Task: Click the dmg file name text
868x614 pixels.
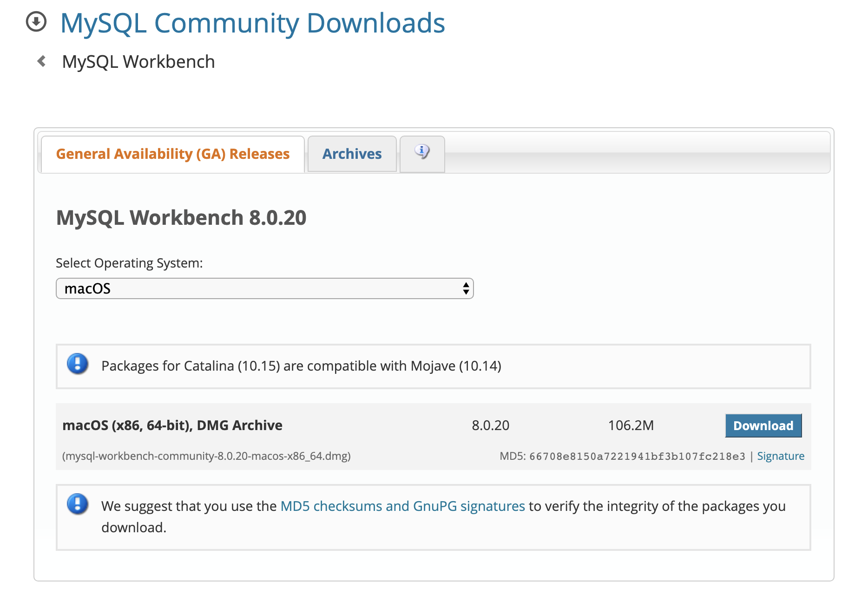Action: pos(206,456)
